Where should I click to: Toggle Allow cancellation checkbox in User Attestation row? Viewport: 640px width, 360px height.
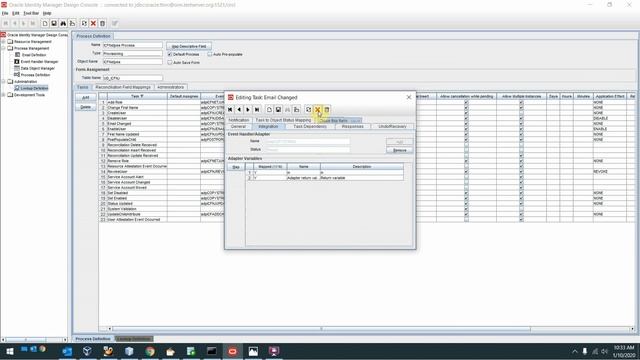pyautogui.click(x=467, y=220)
